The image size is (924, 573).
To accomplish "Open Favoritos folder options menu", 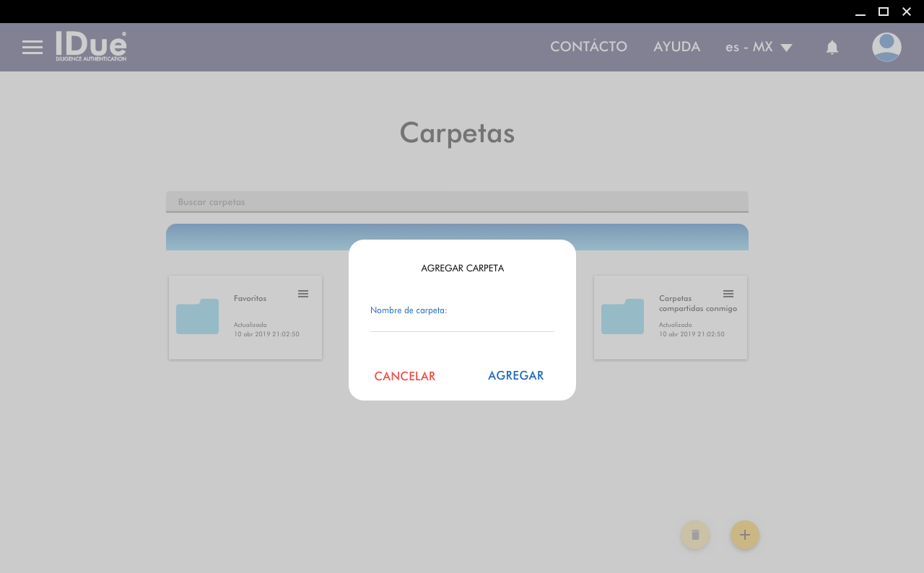I will click(303, 294).
